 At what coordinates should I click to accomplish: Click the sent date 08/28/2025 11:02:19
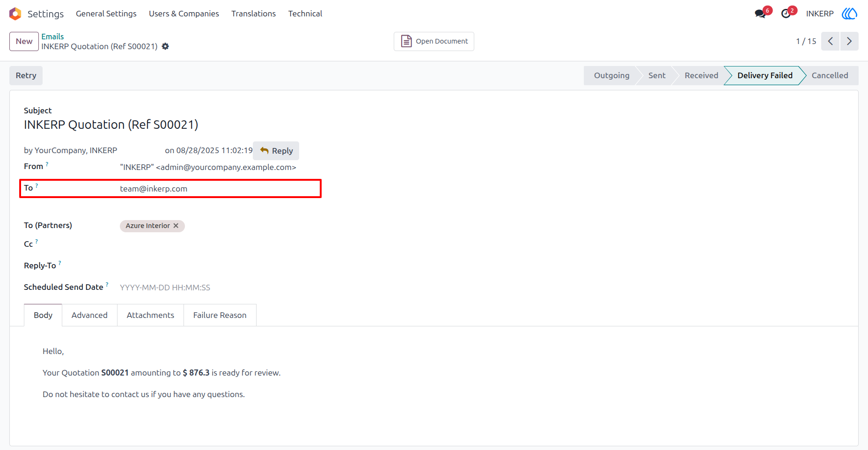[214, 150]
